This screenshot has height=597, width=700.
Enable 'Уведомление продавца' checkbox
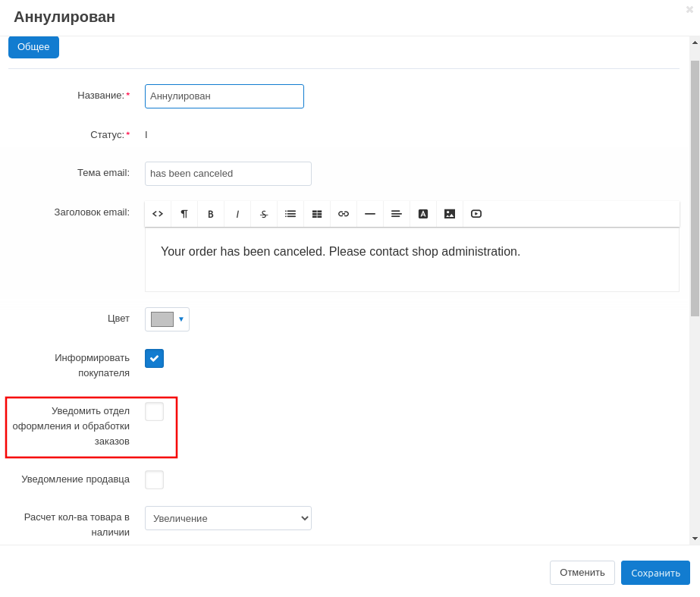(x=154, y=479)
